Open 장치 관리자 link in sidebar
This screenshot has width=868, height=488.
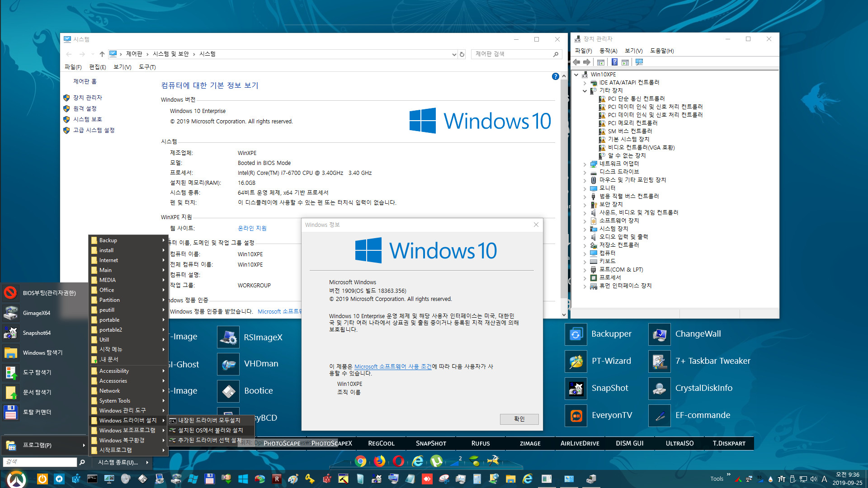pos(88,98)
